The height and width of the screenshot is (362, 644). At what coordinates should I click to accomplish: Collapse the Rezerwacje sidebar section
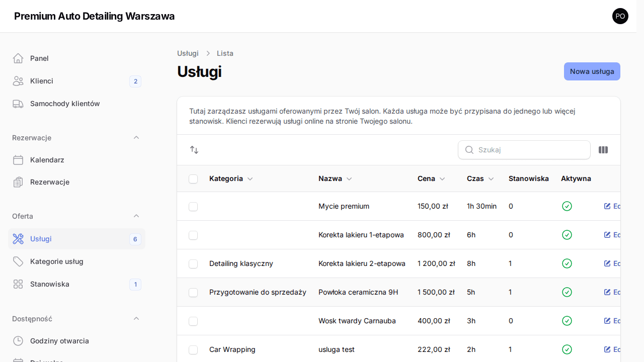(136, 137)
